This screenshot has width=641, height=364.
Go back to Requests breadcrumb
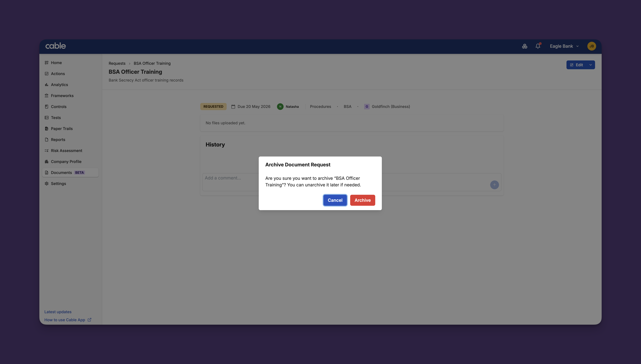(117, 64)
